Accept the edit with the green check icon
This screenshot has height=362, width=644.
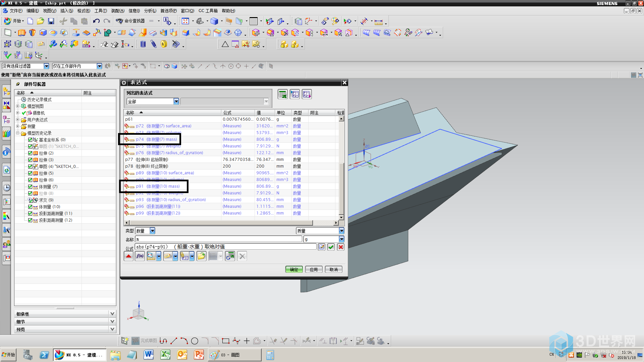[331, 247]
